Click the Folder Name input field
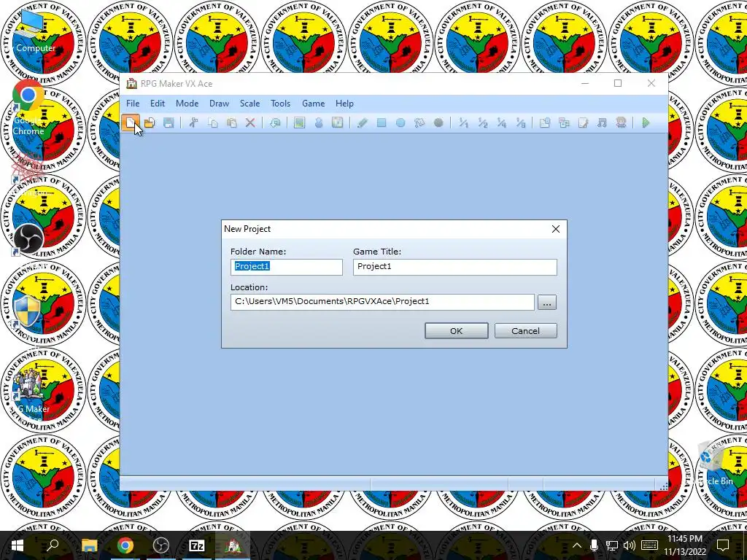The height and width of the screenshot is (560, 747). (x=286, y=267)
